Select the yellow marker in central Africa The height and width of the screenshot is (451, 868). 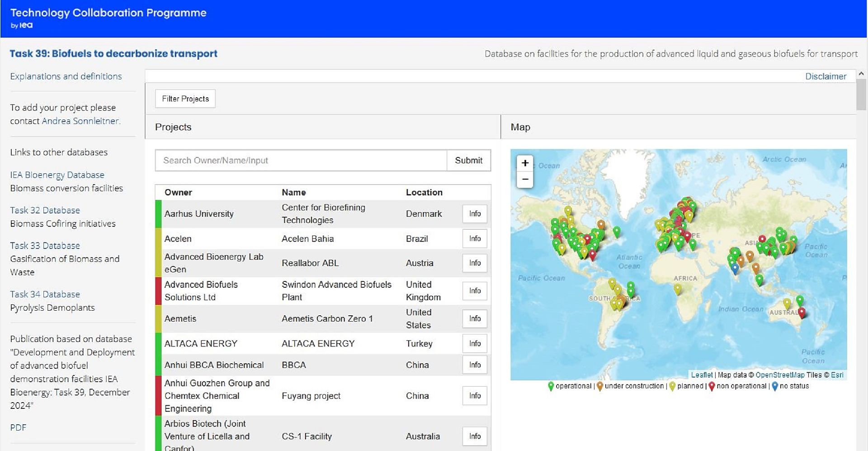(x=677, y=289)
